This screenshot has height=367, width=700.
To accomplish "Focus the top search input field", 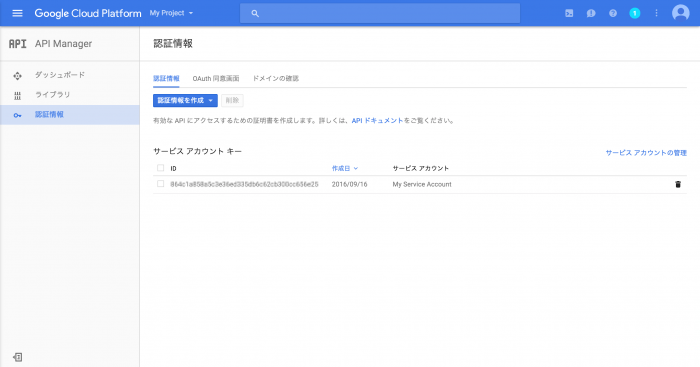I will tap(380, 13).
